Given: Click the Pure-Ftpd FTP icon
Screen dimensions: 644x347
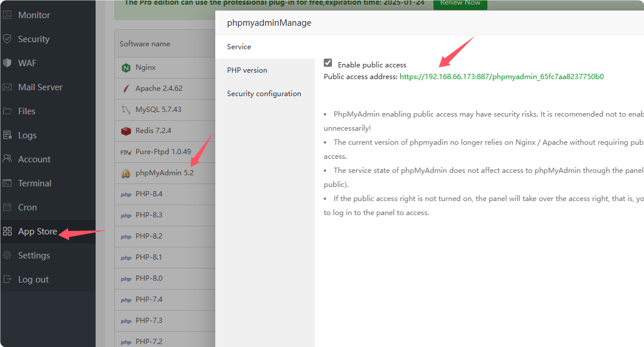Looking at the screenshot, I should point(126,152).
